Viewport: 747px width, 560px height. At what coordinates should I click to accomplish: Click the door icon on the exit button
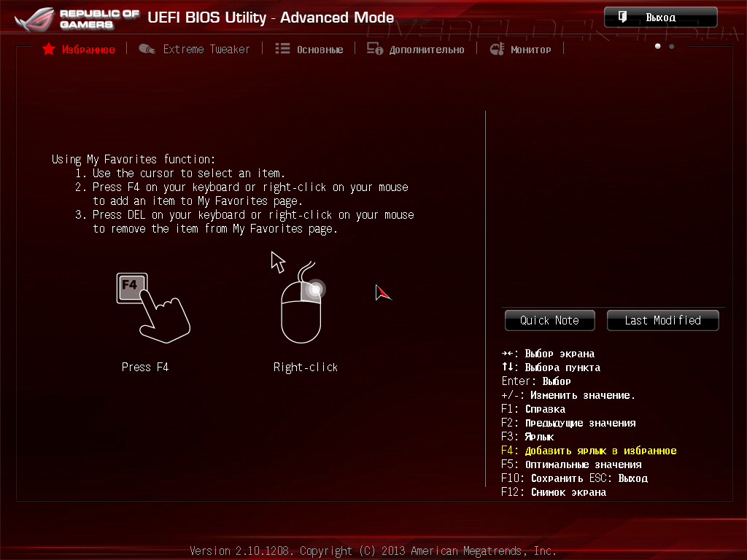tap(623, 17)
